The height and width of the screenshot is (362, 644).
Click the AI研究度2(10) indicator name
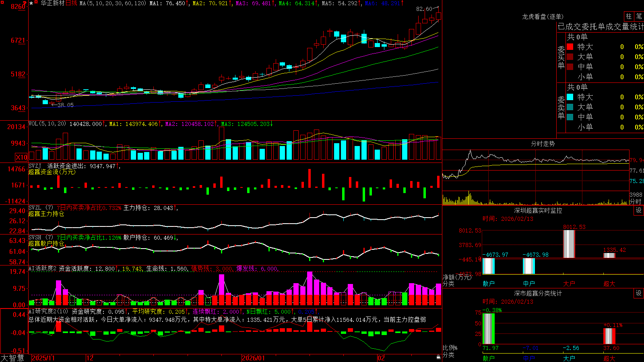coord(48,311)
